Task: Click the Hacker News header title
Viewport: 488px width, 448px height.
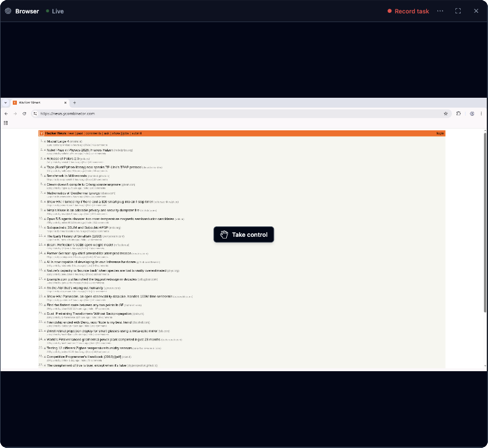Action: click(56, 133)
